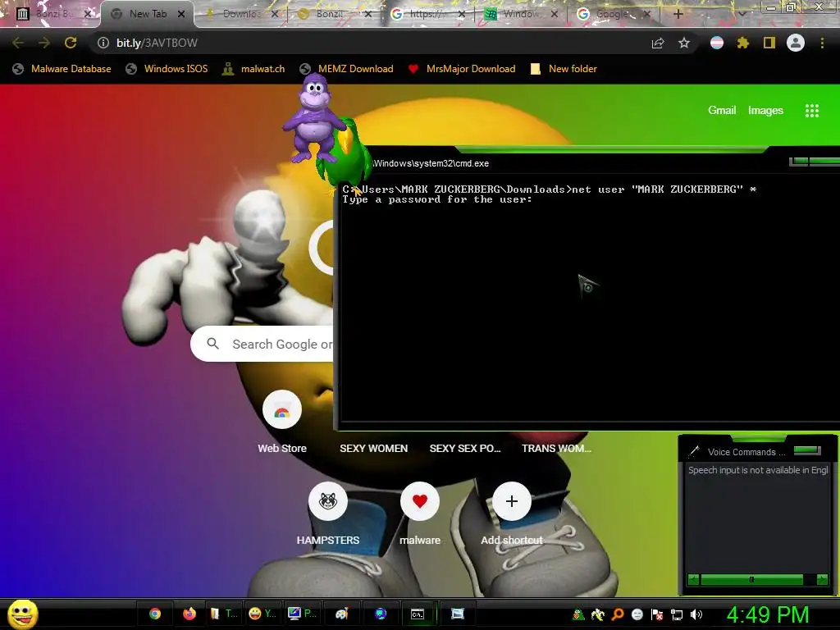Open the T... folder taskbar item
Image resolution: width=840 pixels, height=630 pixels.
(x=224, y=614)
